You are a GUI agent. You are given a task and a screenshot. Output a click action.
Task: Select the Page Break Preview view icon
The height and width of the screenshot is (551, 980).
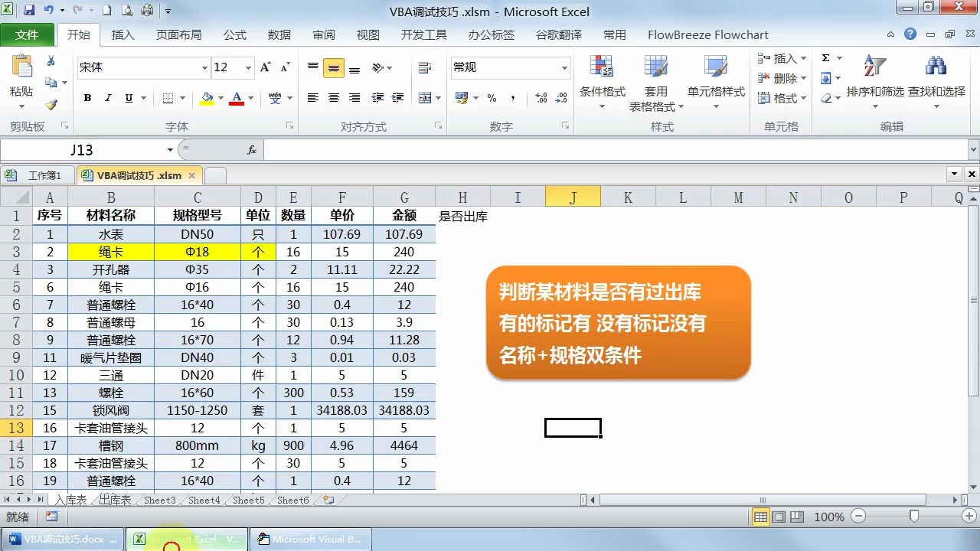(x=798, y=517)
